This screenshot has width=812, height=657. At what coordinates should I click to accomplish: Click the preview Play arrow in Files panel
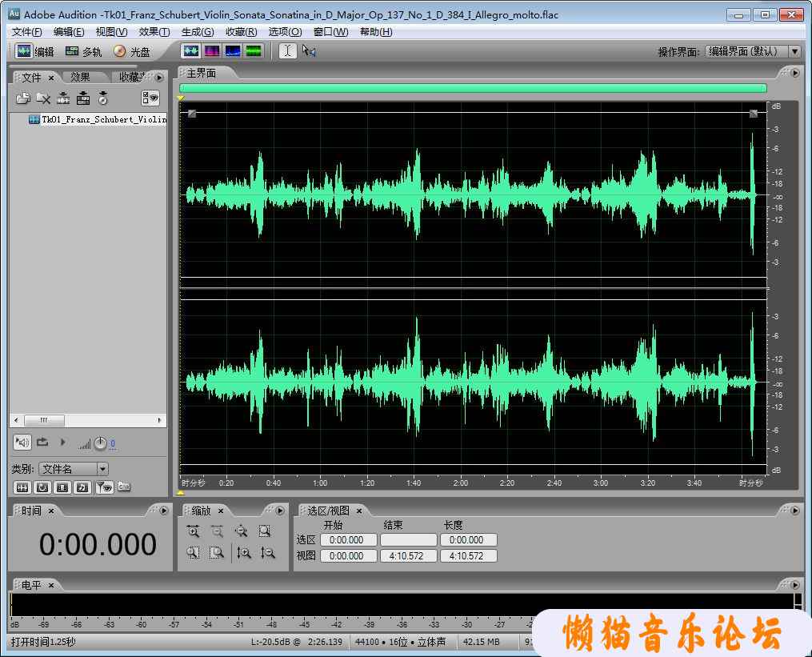click(62, 442)
